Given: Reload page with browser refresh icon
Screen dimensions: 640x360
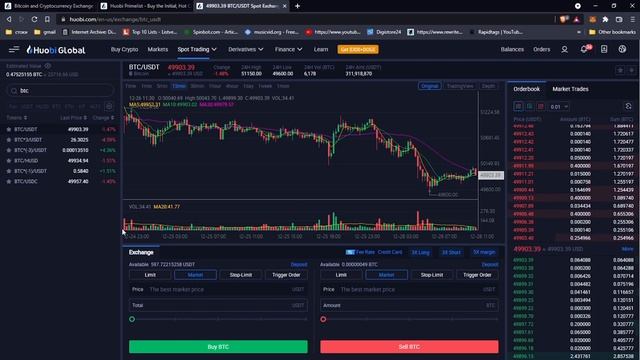Looking at the screenshot, I should [34, 19].
